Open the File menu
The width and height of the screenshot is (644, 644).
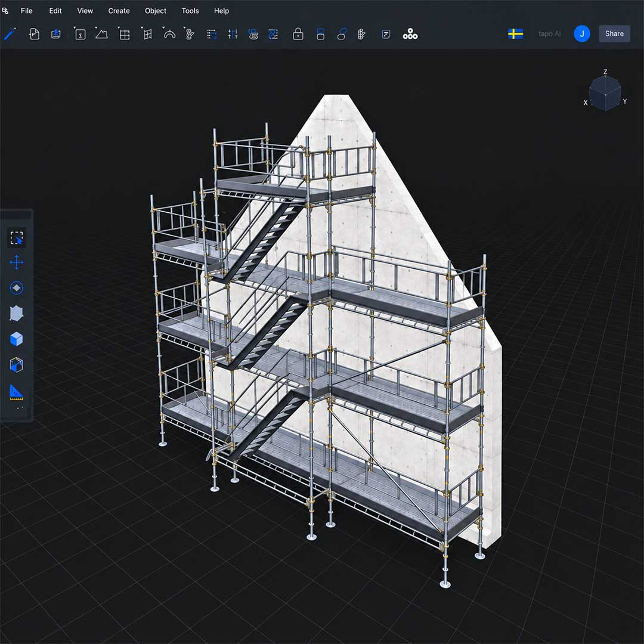[x=27, y=11]
